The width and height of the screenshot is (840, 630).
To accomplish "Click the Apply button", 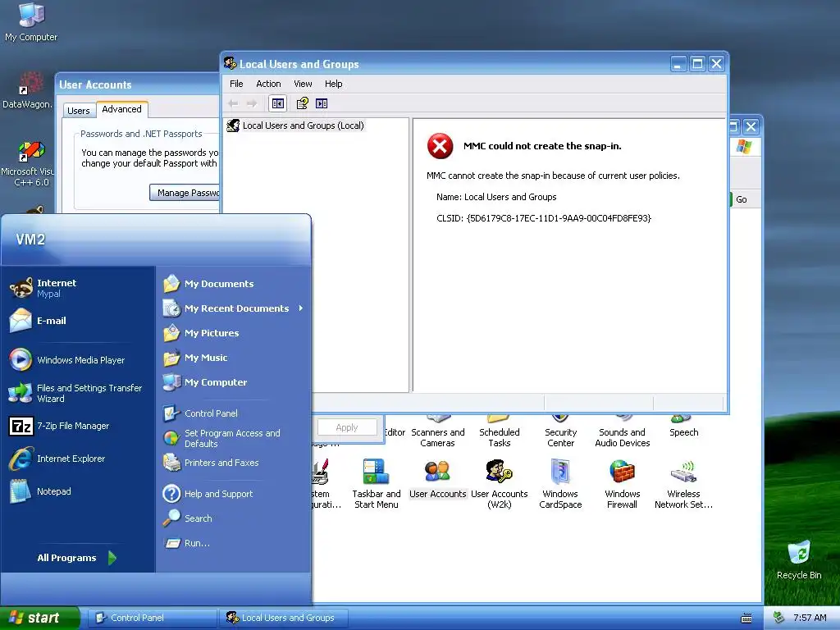I will click(x=347, y=427).
